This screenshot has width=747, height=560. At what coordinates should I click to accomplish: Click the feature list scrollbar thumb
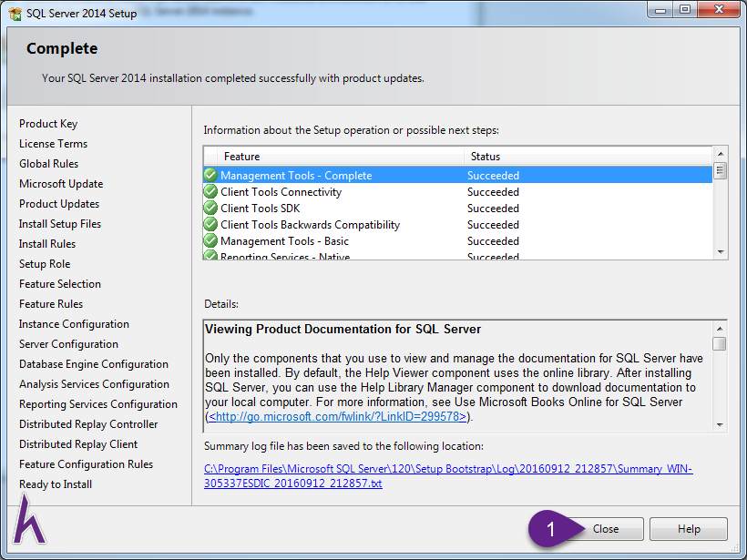pos(721,170)
